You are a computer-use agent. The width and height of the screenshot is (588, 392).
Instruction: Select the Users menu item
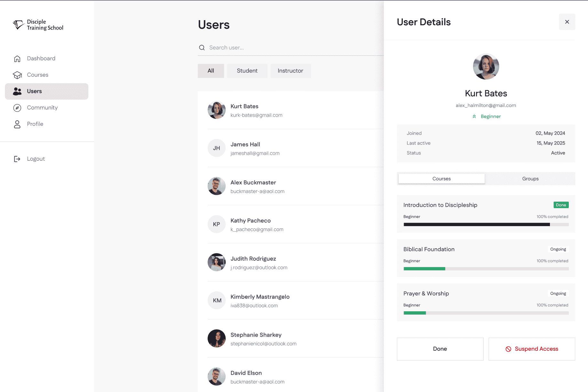(x=47, y=91)
